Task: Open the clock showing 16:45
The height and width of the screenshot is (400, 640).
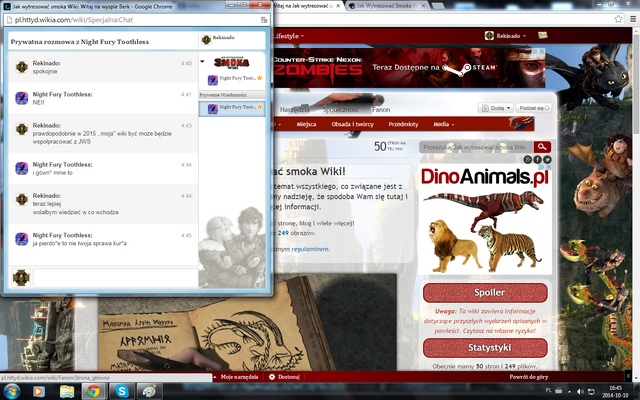Action: click(615, 391)
